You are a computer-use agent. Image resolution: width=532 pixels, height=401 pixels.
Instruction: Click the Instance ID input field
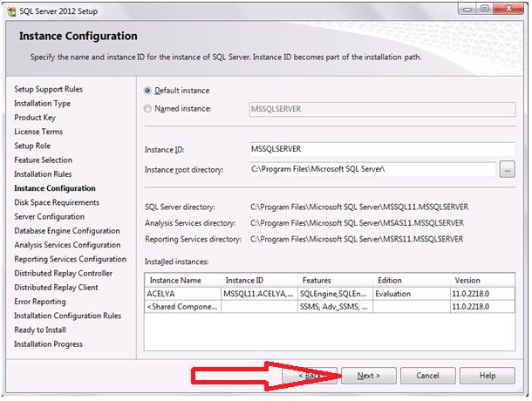point(382,149)
